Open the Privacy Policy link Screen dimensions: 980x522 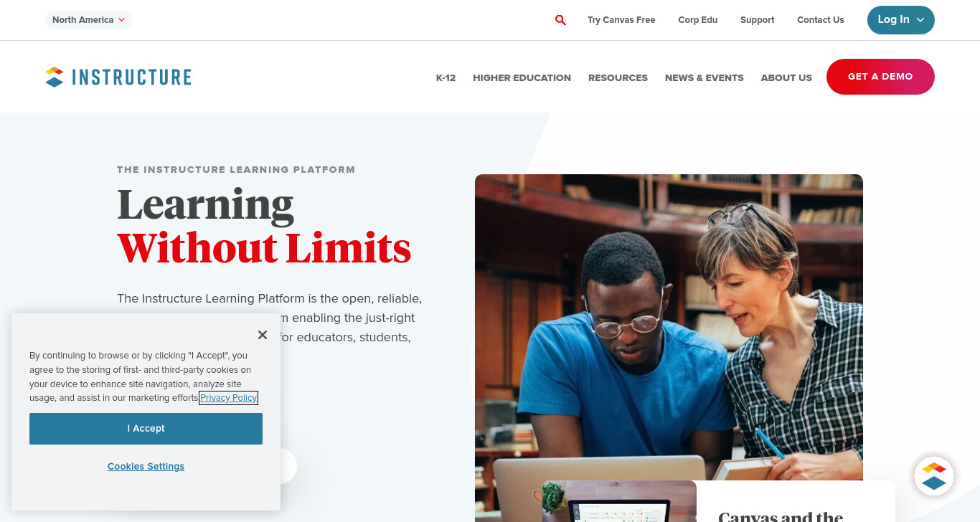coord(229,398)
